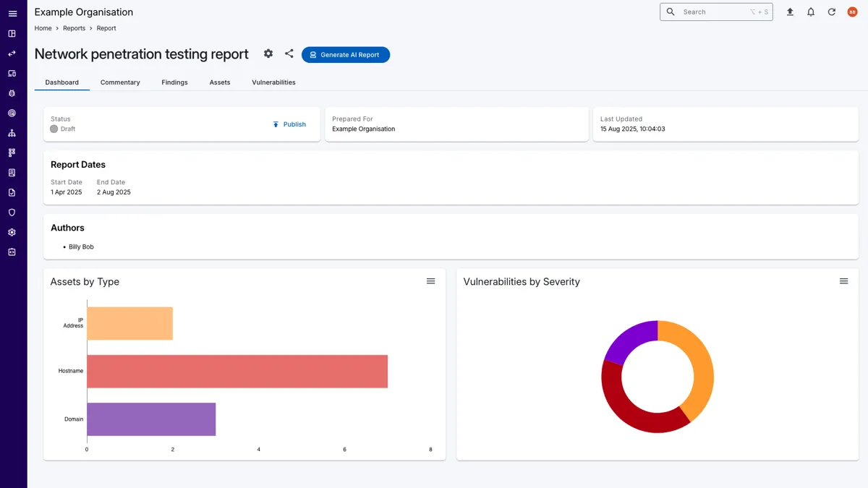Screen dimensions: 868x488
Task: Expand Assets by Type chart menu
Action: [x=430, y=281]
